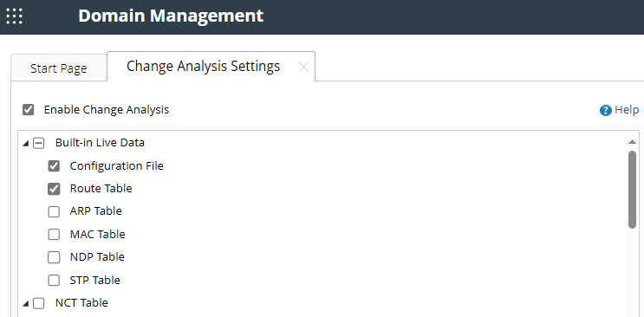This screenshot has height=317, width=644.
Task: Open the app launcher grid icon
Action: (15, 16)
